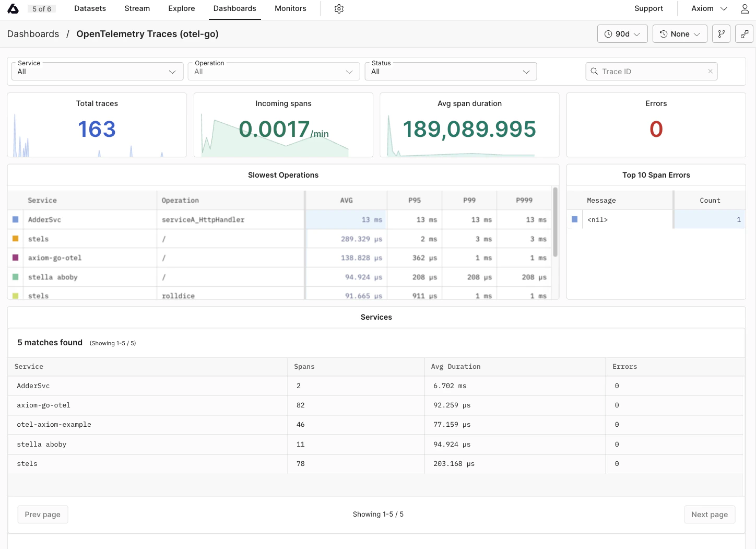Image resolution: width=756 pixels, height=549 pixels.
Task: Open the Status filter dropdown
Action: point(451,72)
